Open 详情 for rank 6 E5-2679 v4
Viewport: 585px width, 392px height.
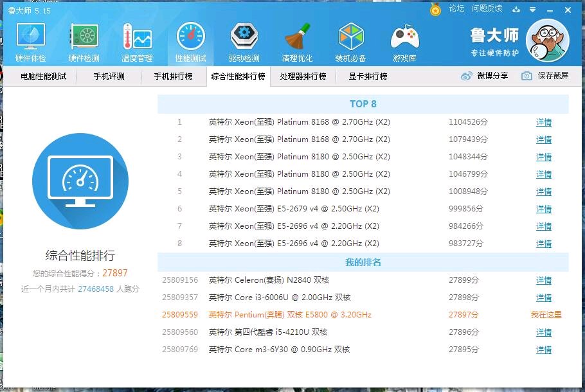pyautogui.click(x=544, y=209)
